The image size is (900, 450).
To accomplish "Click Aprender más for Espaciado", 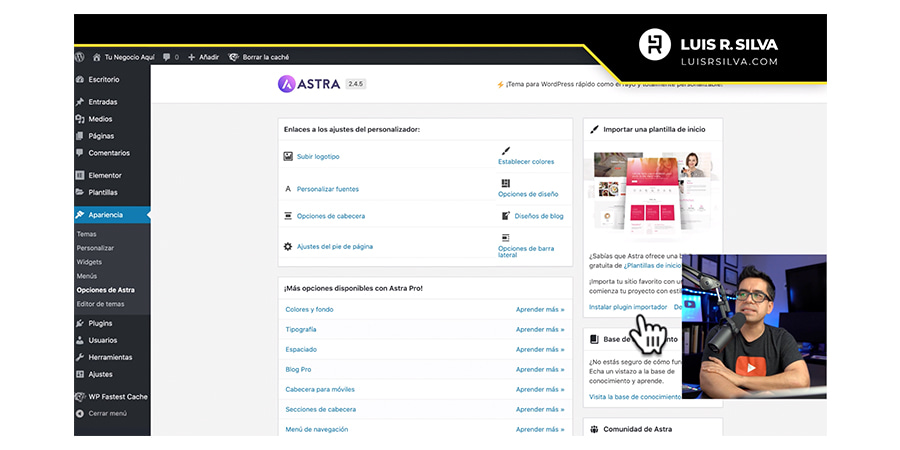I will (540, 350).
